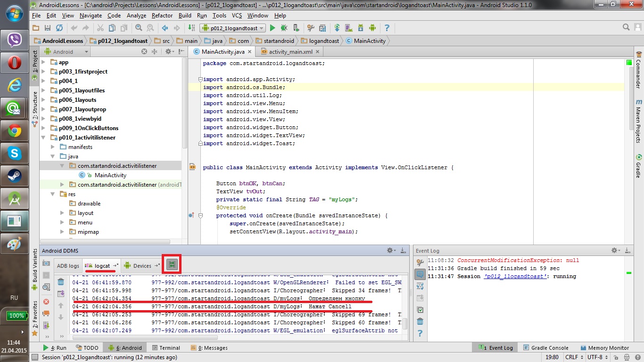The image size is (644, 362).
Task: Click the Save All toolbar icon
Action: click(47, 28)
